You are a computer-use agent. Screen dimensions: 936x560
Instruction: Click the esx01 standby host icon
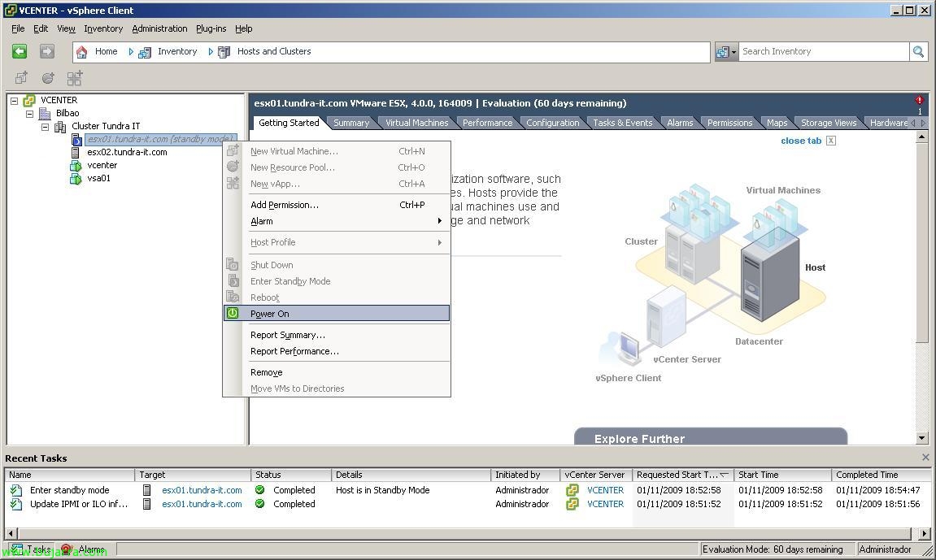click(x=76, y=140)
